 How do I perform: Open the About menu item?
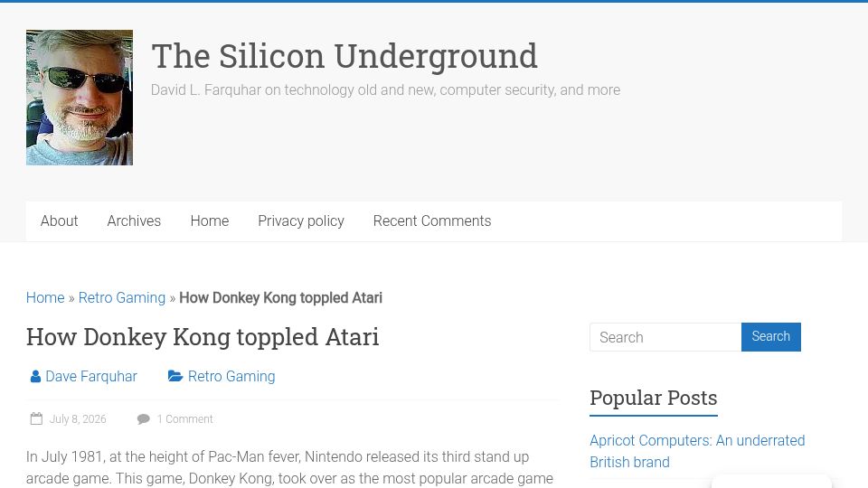tap(60, 221)
